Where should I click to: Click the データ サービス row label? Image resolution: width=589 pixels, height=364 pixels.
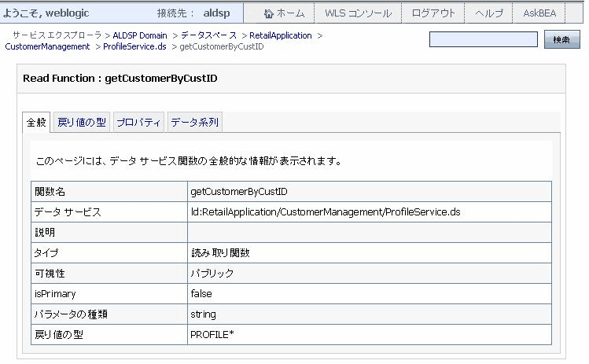[68, 211]
